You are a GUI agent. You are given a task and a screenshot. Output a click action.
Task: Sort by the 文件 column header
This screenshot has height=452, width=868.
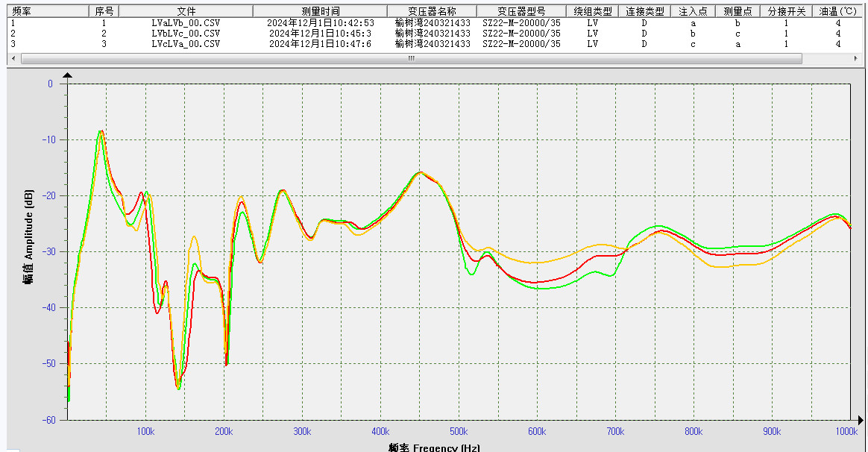(186, 12)
